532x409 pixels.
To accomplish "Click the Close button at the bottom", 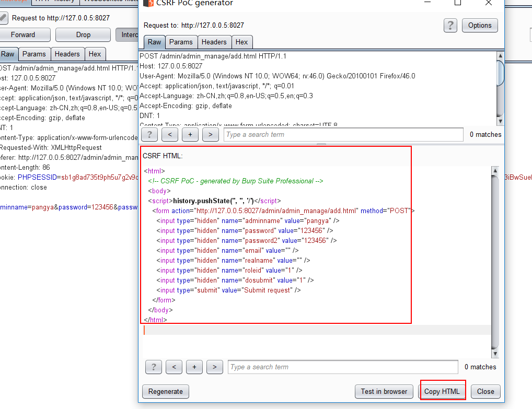I will 485,391.
